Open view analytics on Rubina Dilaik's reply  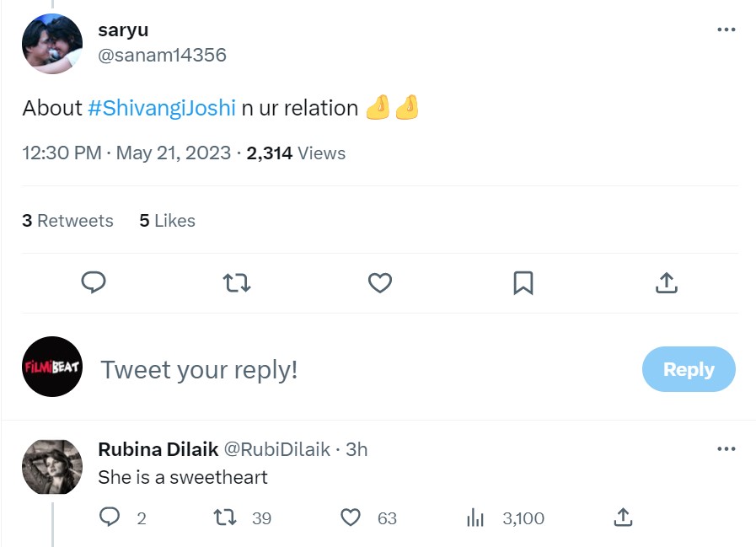tap(477, 518)
